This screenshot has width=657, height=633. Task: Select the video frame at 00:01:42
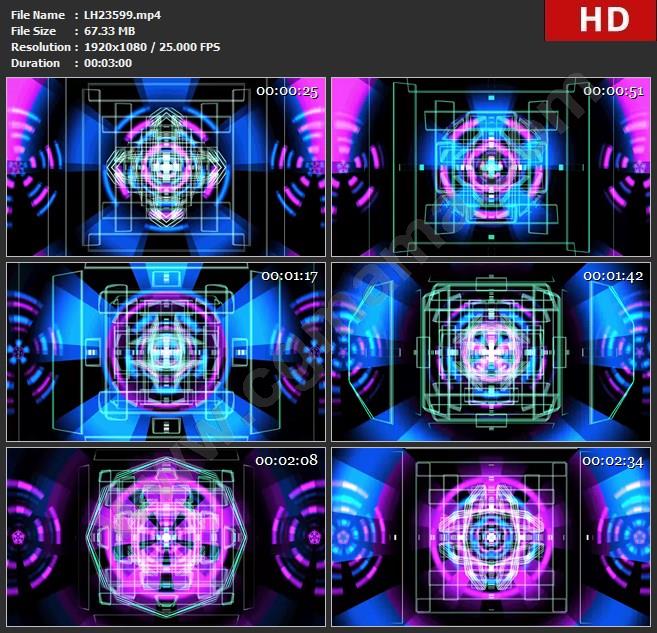tap(489, 352)
